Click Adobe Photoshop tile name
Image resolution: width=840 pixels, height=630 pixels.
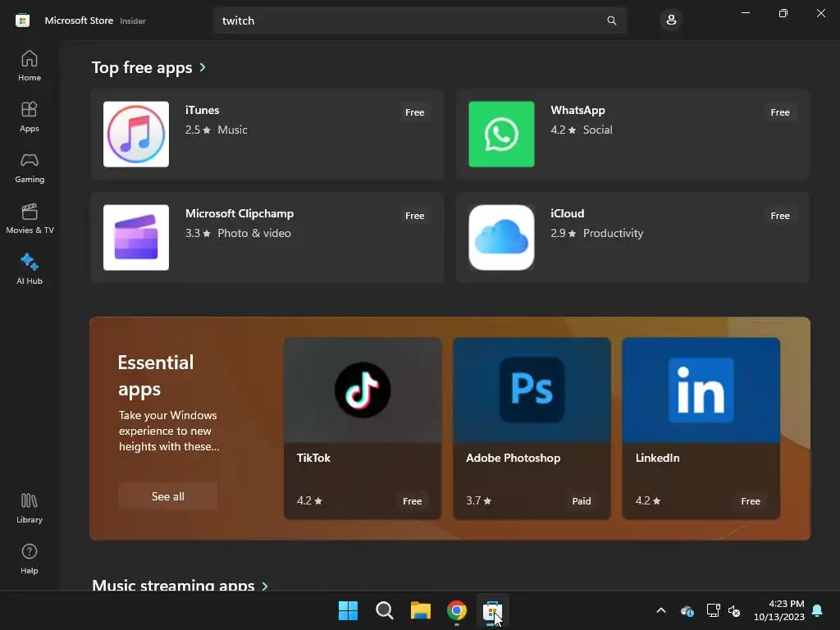click(513, 458)
